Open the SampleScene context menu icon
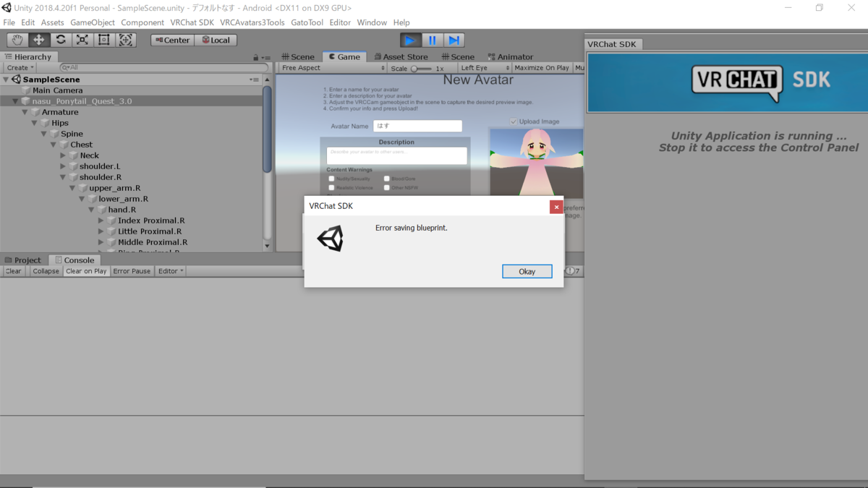868x488 pixels. tap(255, 80)
